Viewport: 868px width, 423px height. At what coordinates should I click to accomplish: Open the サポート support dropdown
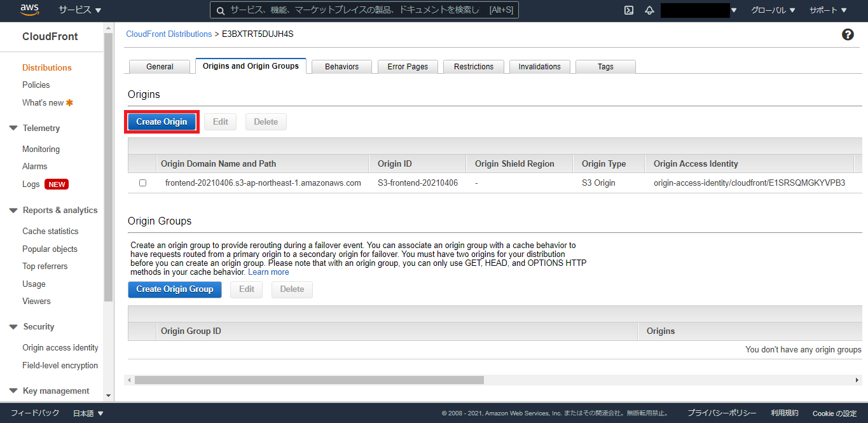click(x=828, y=10)
